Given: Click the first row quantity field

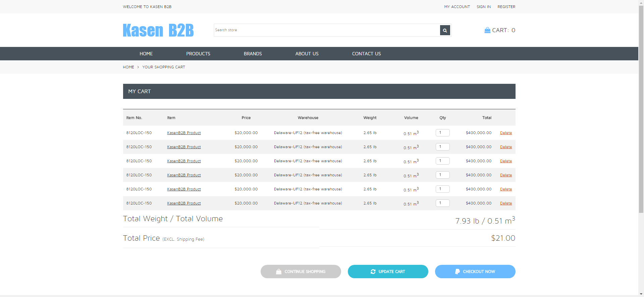Looking at the screenshot, I should [x=442, y=133].
